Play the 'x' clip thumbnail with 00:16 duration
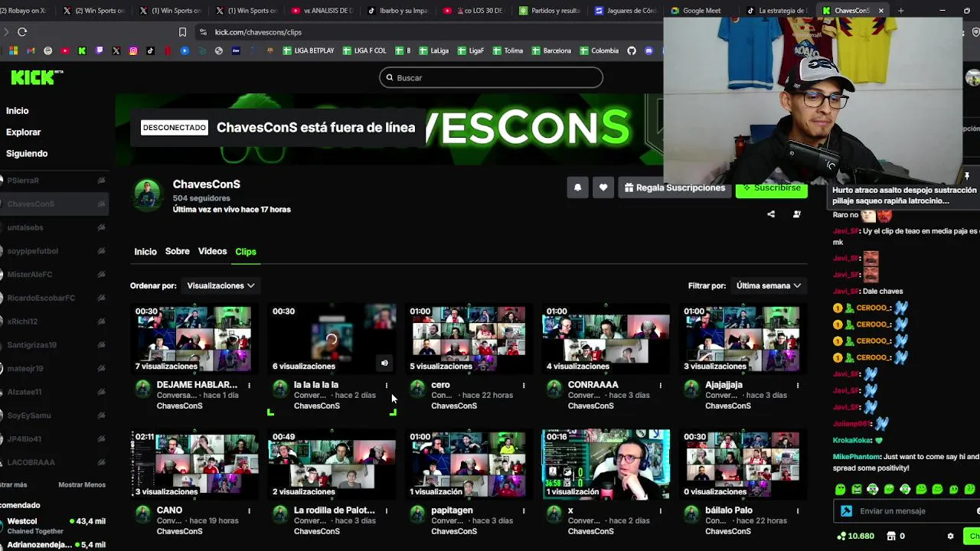 point(606,465)
